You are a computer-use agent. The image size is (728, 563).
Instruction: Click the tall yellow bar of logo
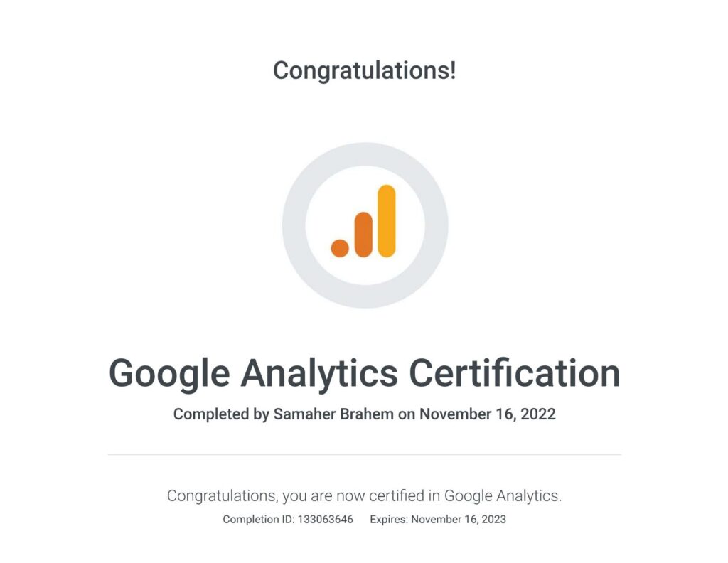(387, 220)
